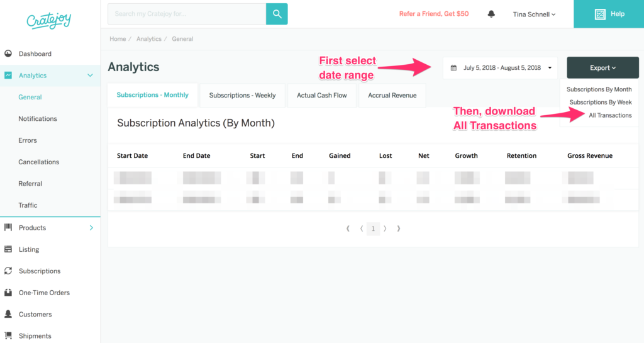Click the magnifier search button
This screenshot has width=644, height=343.
pyautogui.click(x=277, y=14)
